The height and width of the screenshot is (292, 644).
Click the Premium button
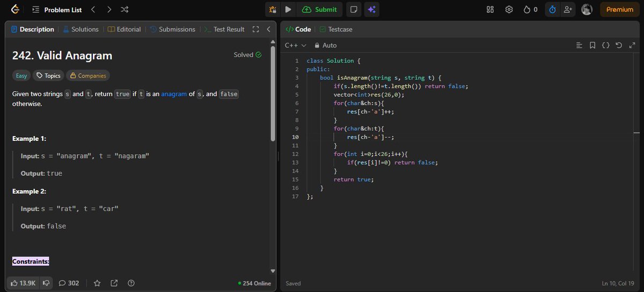coord(620,10)
